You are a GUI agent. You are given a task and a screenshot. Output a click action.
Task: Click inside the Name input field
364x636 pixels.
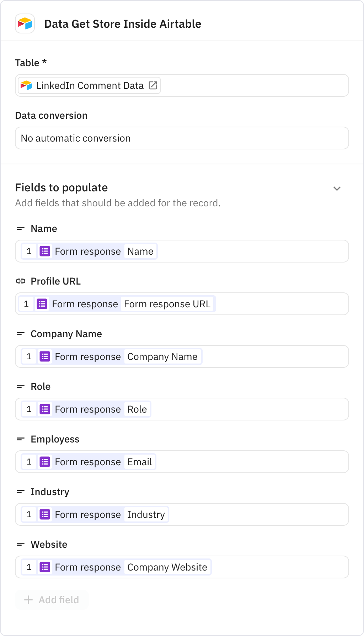point(182,251)
